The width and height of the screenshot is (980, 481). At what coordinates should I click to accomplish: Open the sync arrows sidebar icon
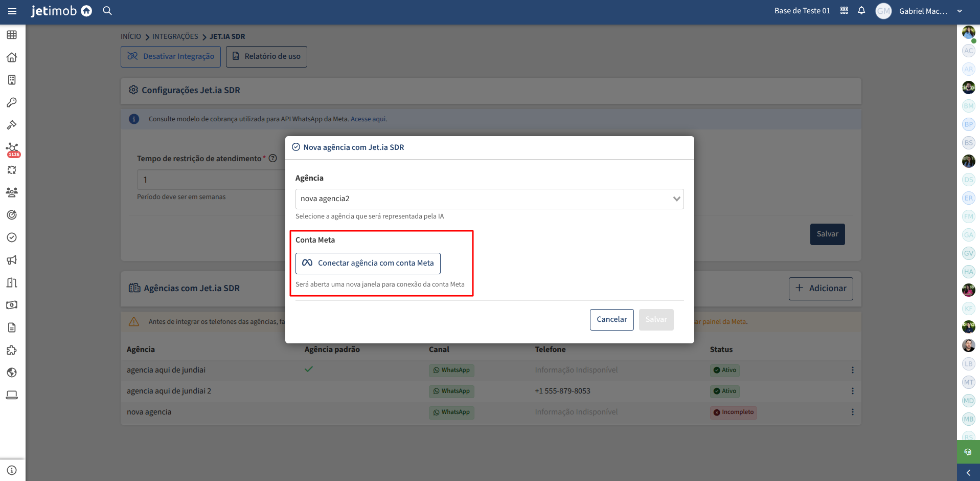pos(12,170)
